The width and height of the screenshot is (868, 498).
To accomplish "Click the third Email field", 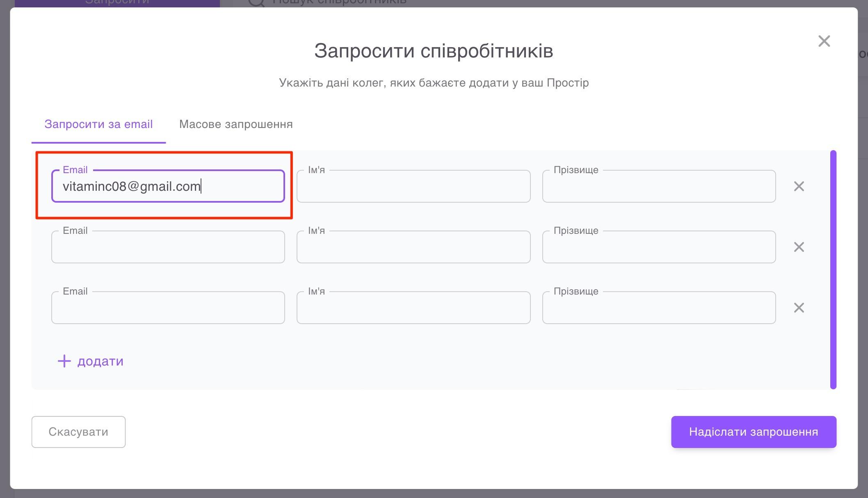I will [x=168, y=308].
